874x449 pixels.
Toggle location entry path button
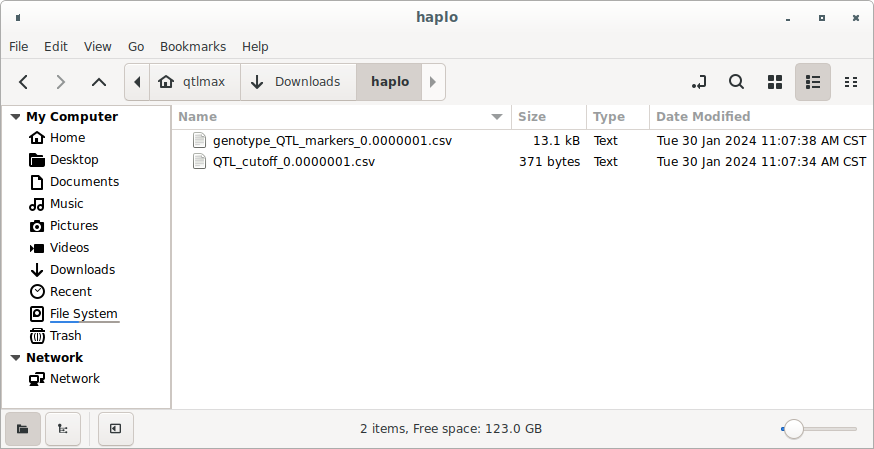pyautogui.click(x=699, y=82)
